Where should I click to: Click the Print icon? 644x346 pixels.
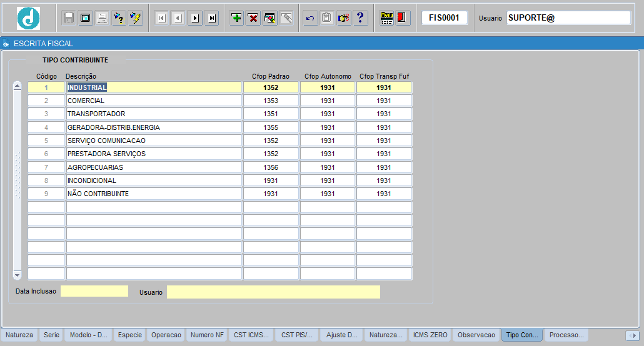pos(103,17)
